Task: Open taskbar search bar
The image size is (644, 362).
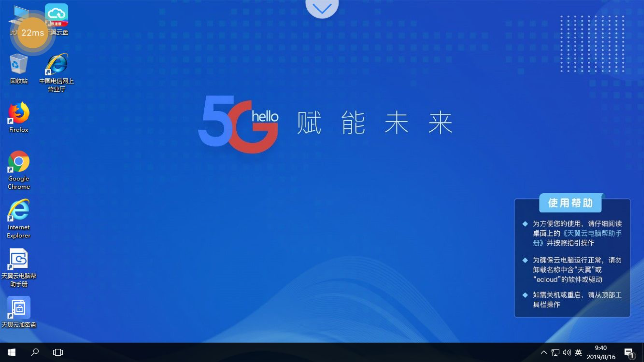Action: pos(35,352)
